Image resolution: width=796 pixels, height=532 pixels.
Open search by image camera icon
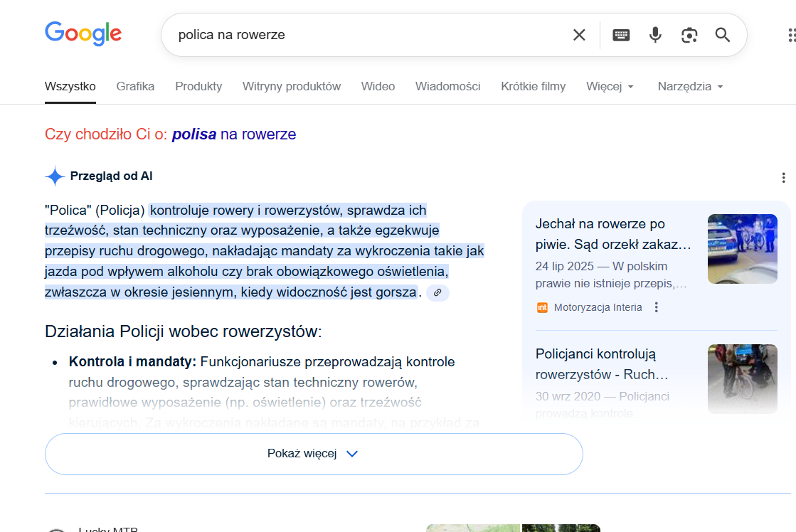[689, 35]
